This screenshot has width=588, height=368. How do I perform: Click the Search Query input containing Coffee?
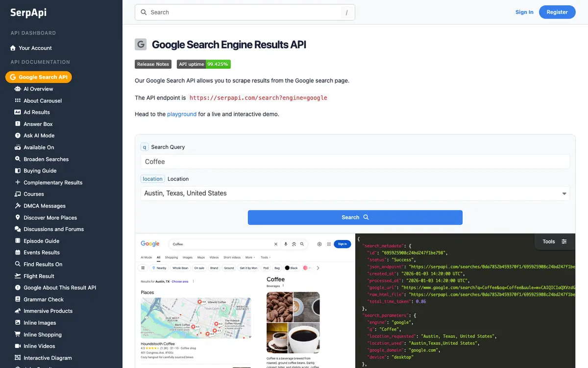click(355, 161)
